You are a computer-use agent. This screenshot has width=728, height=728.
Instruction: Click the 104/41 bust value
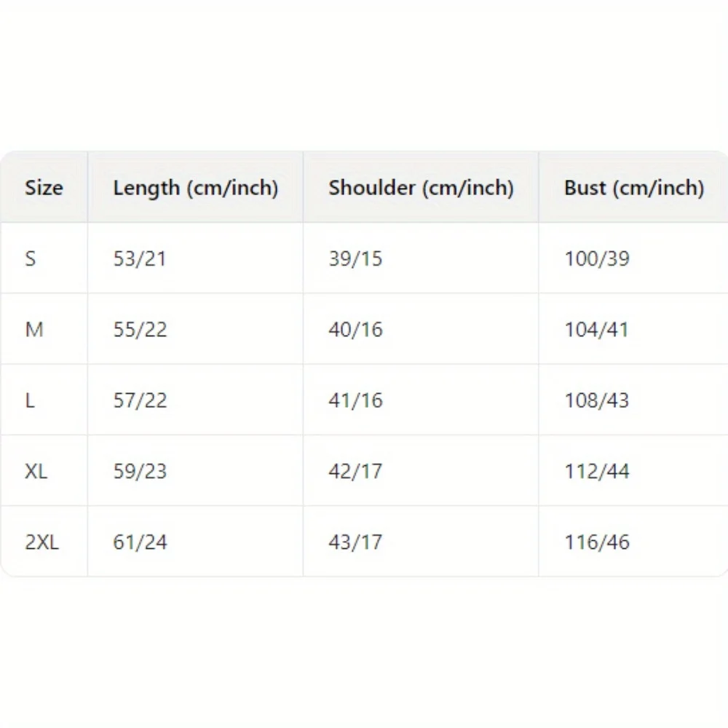pos(597,330)
